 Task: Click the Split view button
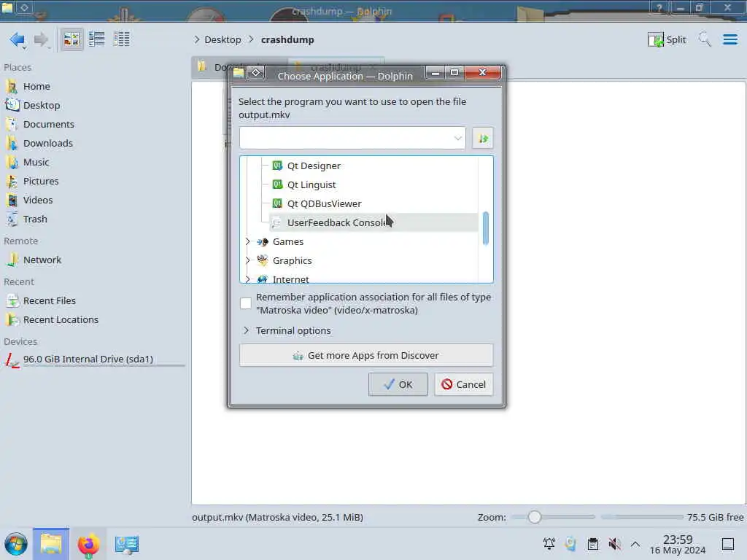[x=667, y=39]
